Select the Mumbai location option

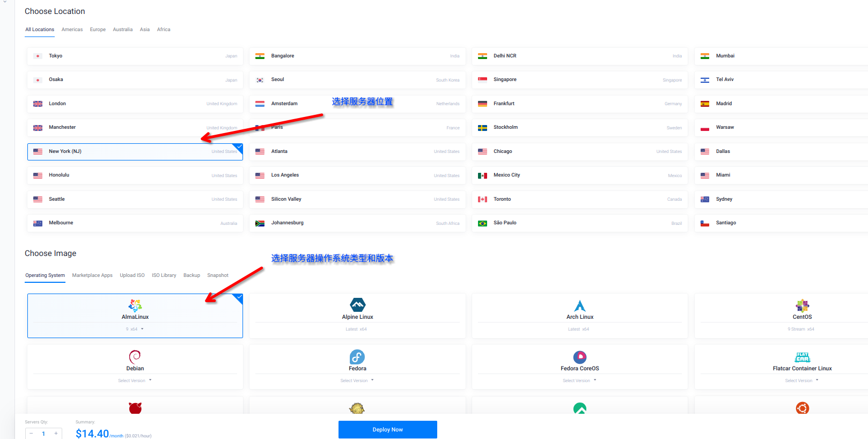pos(781,56)
